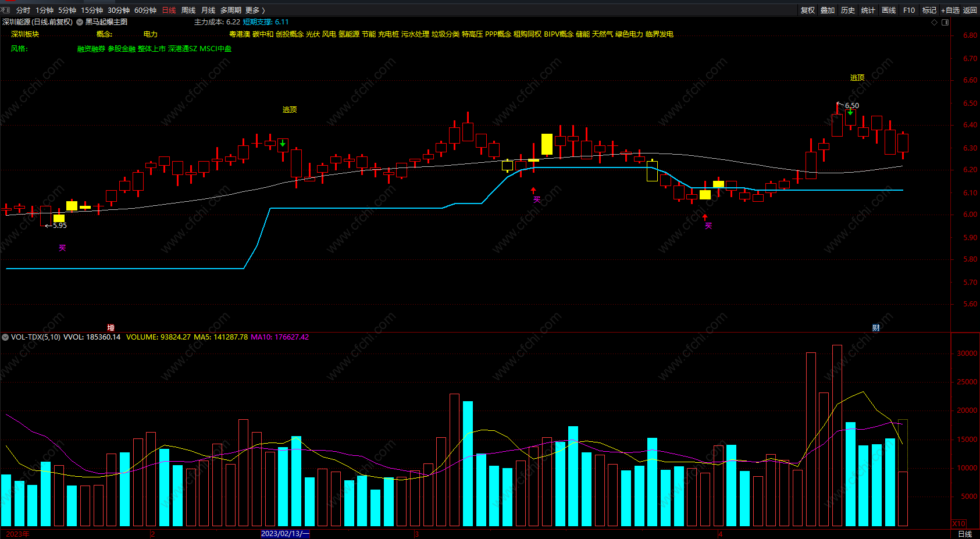Click the diamond icon above the price axis
Viewport: 980px width, 539px height.
[935, 22]
